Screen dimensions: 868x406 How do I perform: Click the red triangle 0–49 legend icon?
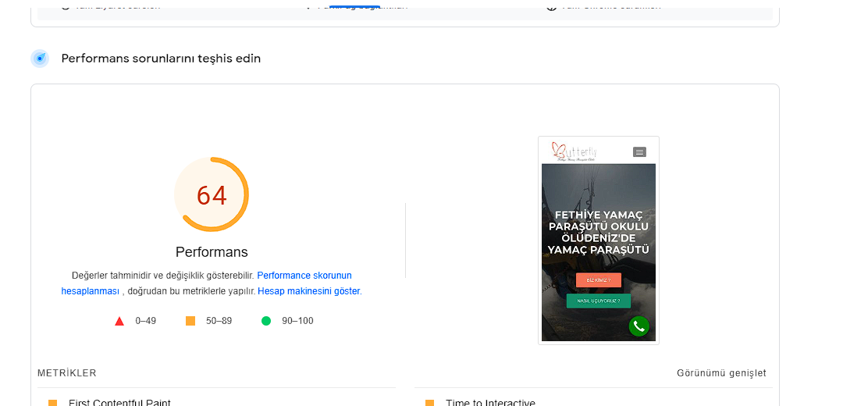[x=119, y=321]
